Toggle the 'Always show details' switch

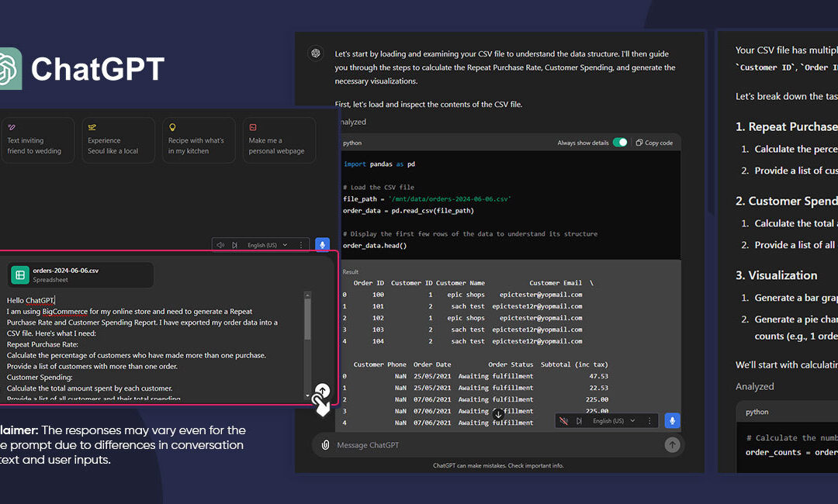tap(620, 143)
